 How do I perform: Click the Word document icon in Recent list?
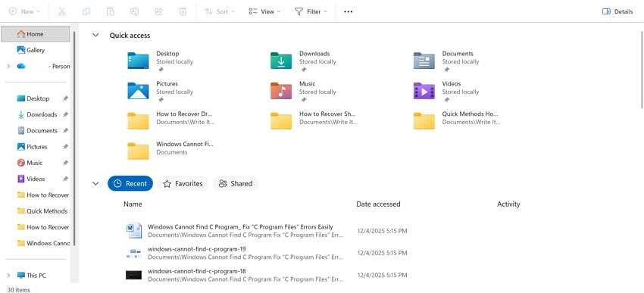pyautogui.click(x=134, y=231)
